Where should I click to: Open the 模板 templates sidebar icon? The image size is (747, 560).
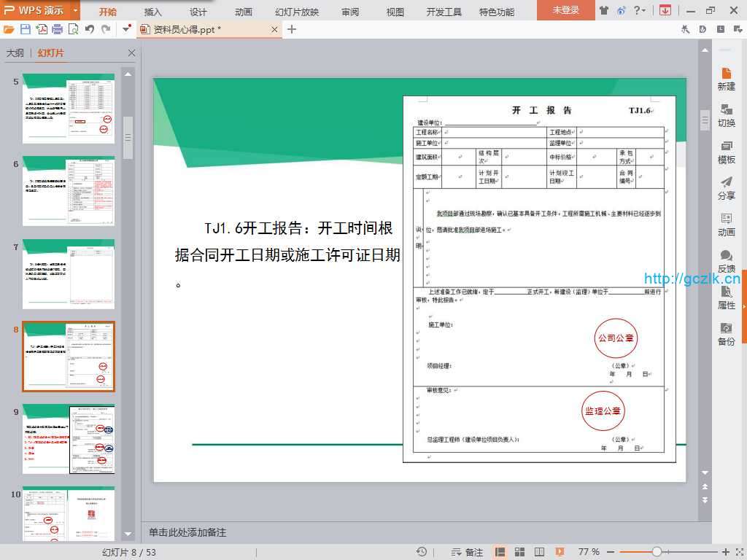pyautogui.click(x=726, y=152)
